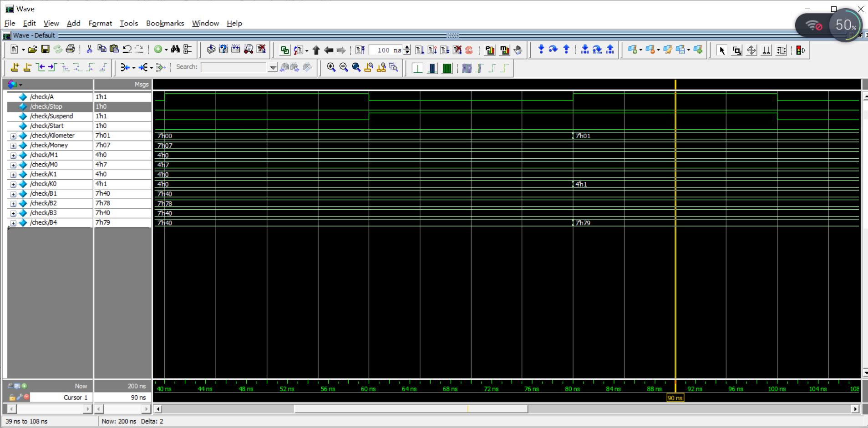
Task: Click the up arrow navigation icon
Action: (316, 50)
